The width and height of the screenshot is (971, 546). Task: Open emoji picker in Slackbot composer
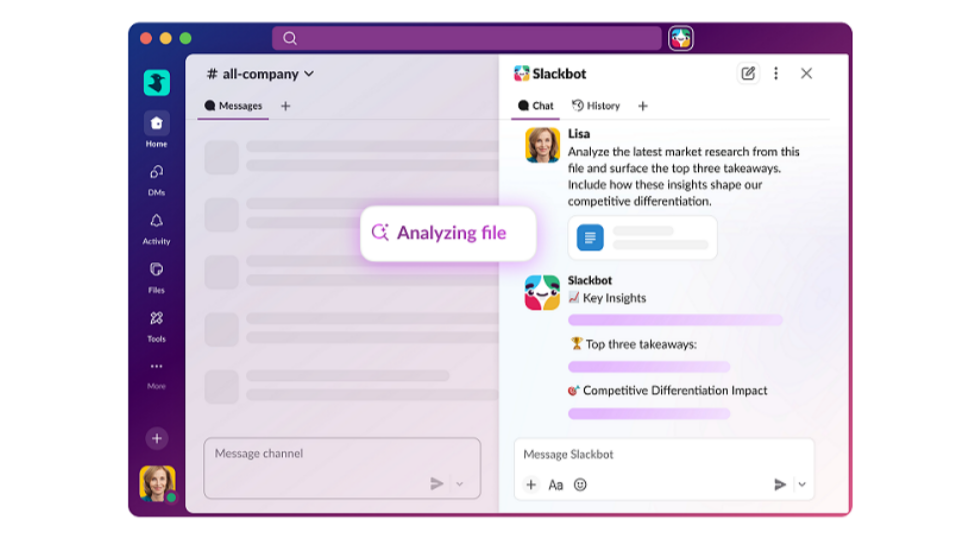[x=580, y=485]
